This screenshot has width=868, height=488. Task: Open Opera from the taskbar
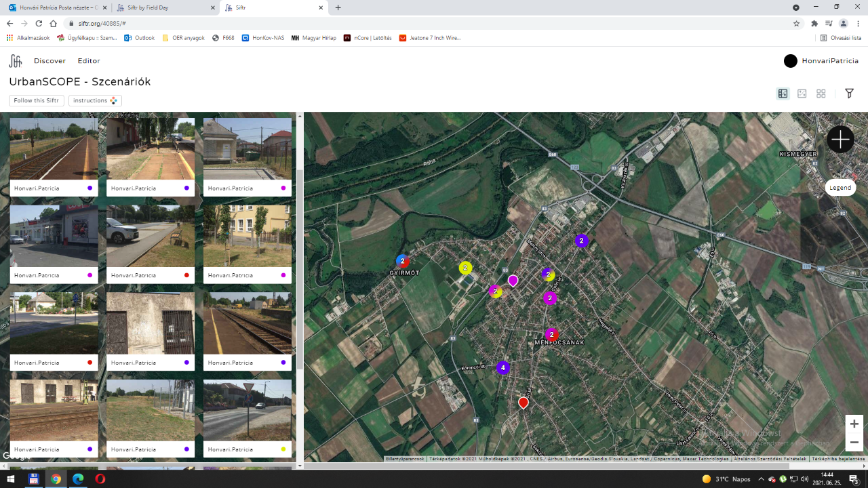[100, 479]
